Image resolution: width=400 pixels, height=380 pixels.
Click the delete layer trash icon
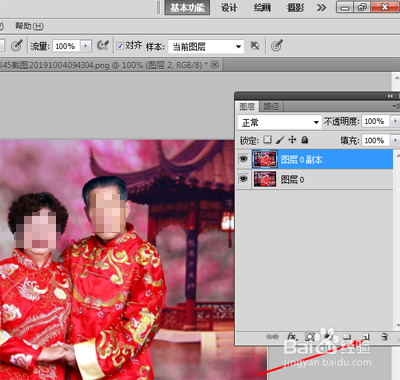click(384, 337)
